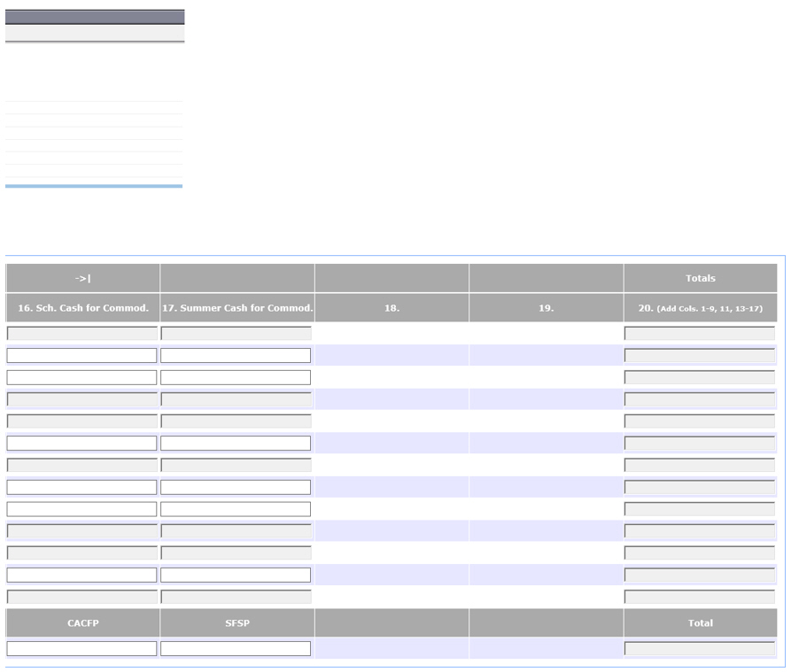Screen dimensions: 791x672
Task: Click the "17. Summer Cash for Commod." header
Action: tap(237, 308)
